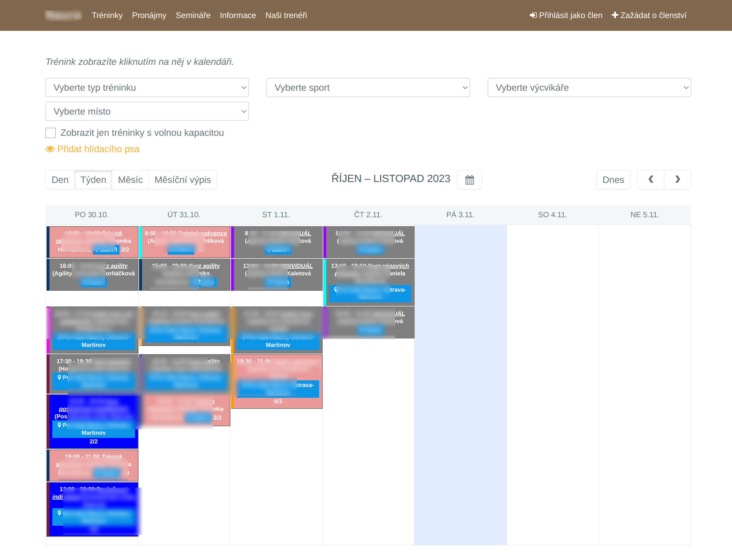732x560 pixels.
Task: Go to next week arrow
Action: pyautogui.click(x=677, y=180)
